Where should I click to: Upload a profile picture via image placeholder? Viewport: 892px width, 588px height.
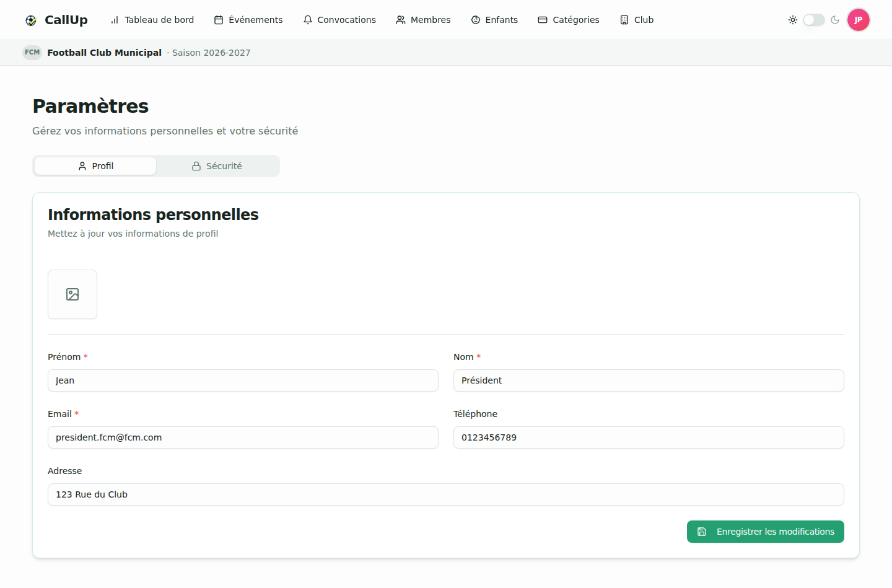click(72, 294)
